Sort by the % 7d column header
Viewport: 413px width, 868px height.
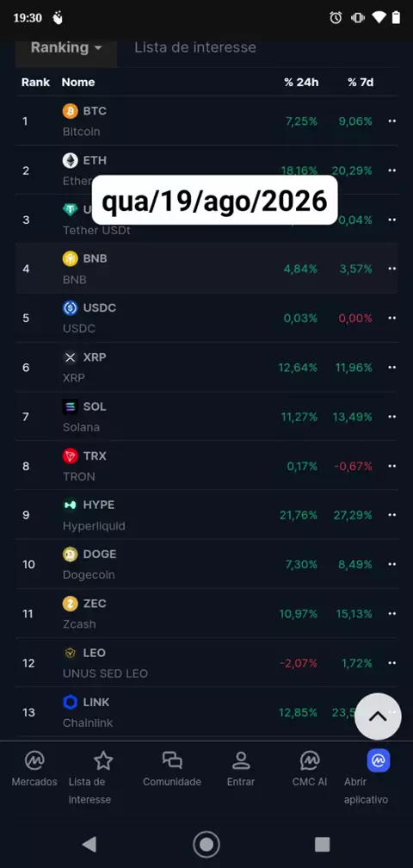click(x=361, y=83)
